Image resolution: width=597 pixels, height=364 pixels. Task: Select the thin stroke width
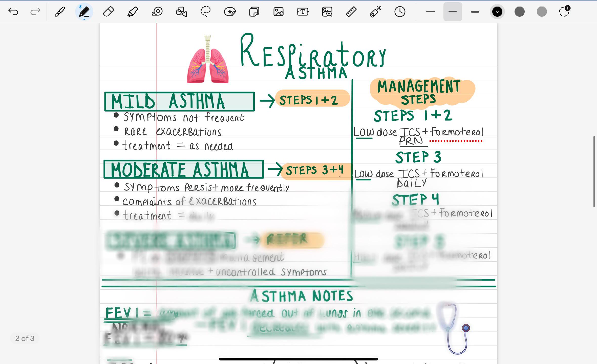[430, 12]
